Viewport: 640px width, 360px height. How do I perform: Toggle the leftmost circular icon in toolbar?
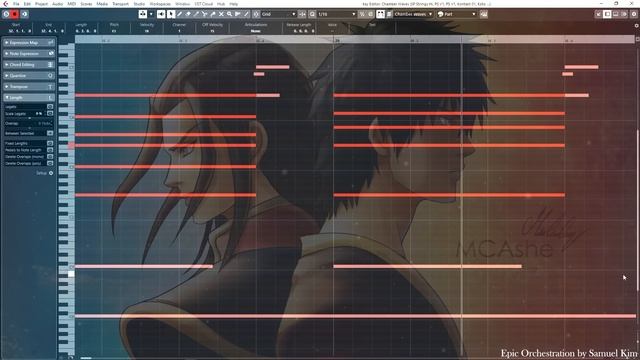6,14
